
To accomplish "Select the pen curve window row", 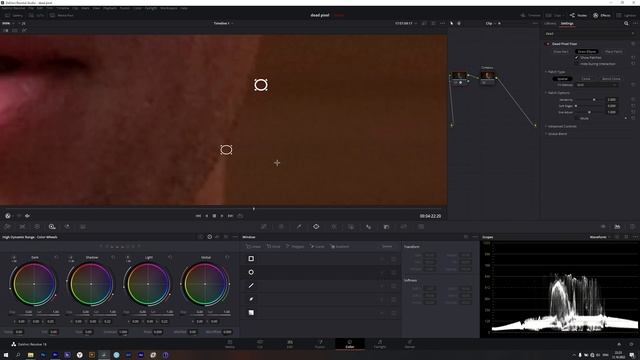I will tap(320, 299).
